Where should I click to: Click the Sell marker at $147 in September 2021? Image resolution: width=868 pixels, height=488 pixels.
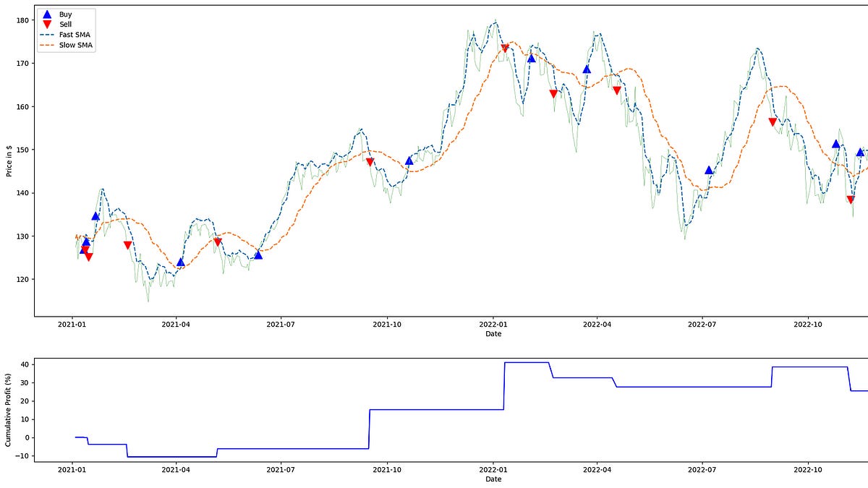tap(370, 162)
